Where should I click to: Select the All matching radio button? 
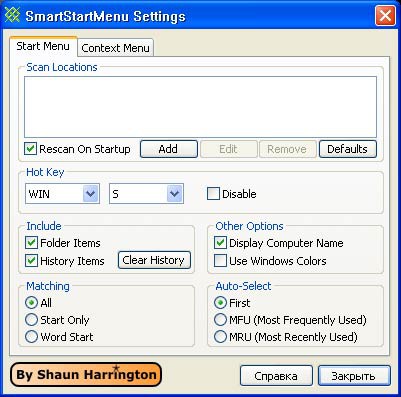(x=31, y=303)
